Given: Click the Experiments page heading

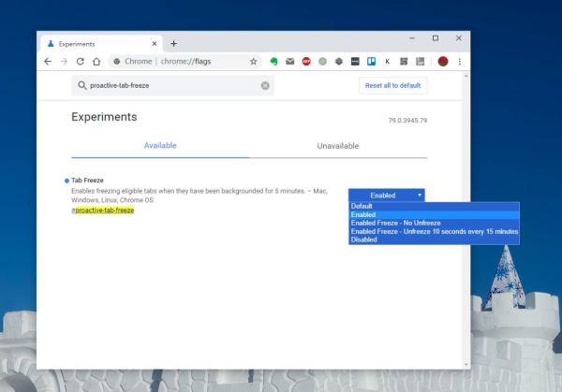Looking at the screenshot, I should click(x=104, y=117).
